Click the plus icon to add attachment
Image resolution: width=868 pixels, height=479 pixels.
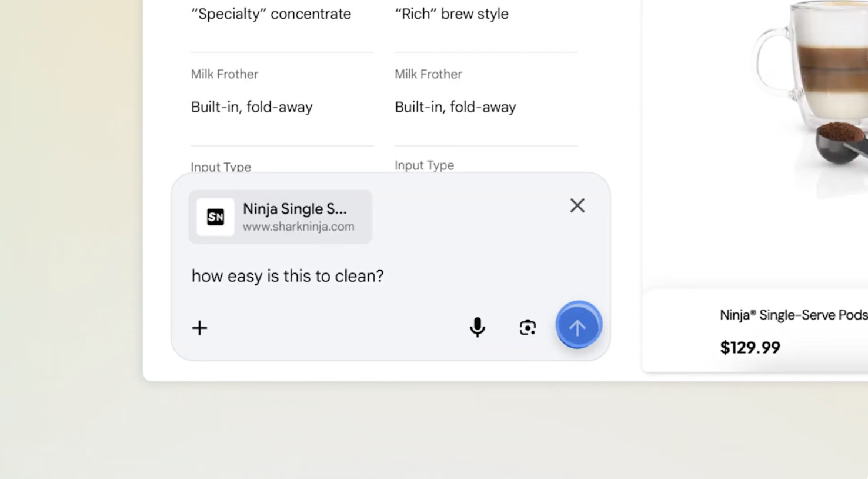pyautogui.click(x=200, y=328)
